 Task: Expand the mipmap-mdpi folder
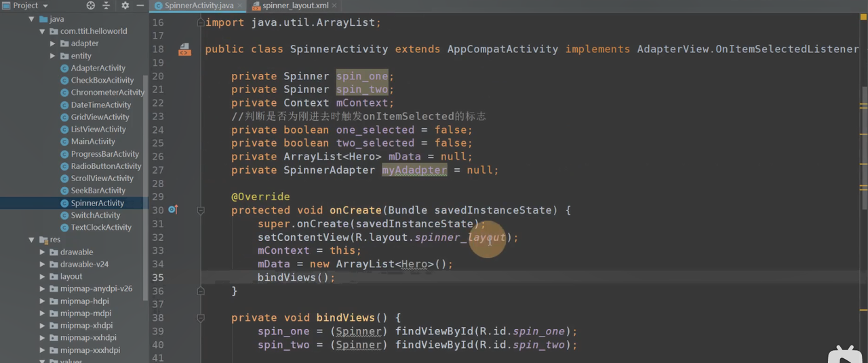(x=42, y=313)
